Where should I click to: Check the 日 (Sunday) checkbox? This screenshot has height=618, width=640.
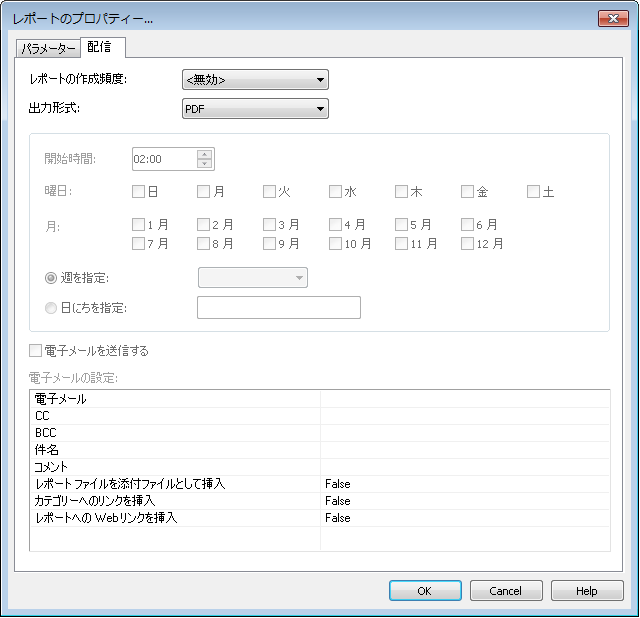pyautogui.click(x=138, y=191)
